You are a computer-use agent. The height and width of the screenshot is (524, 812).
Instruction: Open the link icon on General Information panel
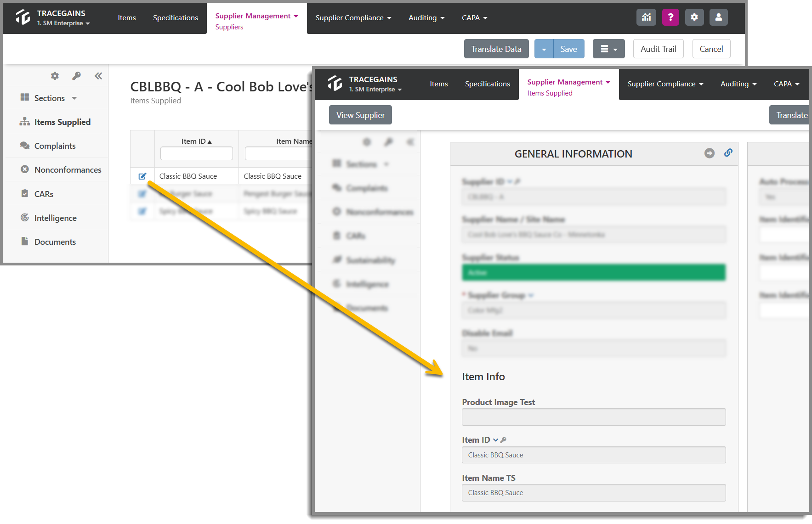(x=728, y=153)
